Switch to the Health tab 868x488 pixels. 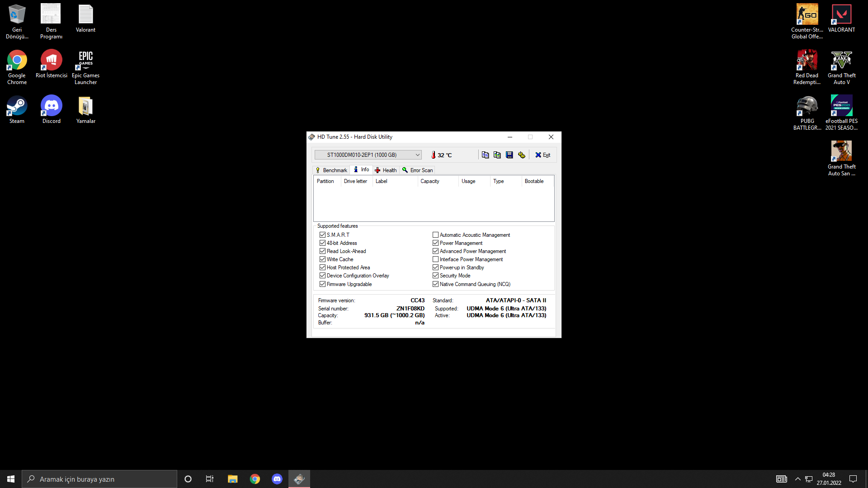click(386, 170)
